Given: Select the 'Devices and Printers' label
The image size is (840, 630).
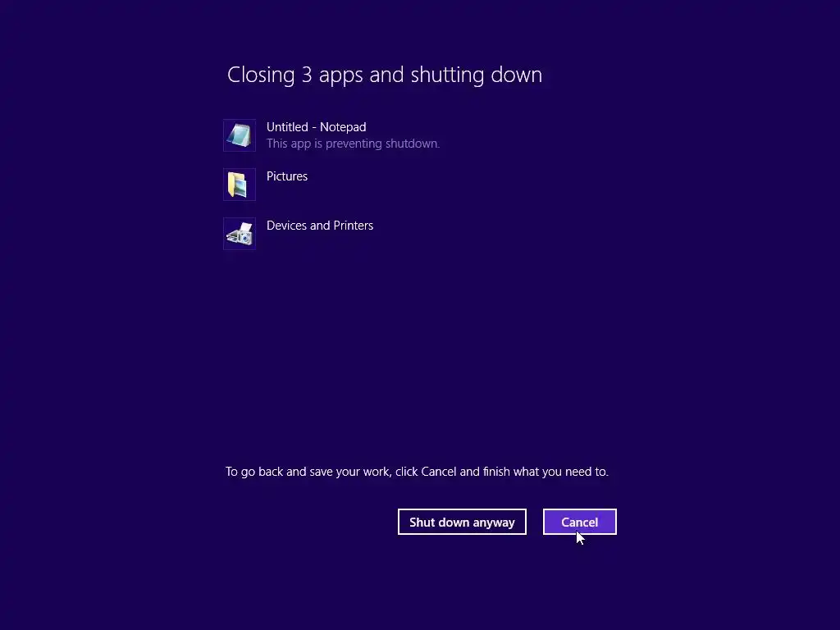Looking at the screenshot, I should pyautogui.click(x=320, y=226).
